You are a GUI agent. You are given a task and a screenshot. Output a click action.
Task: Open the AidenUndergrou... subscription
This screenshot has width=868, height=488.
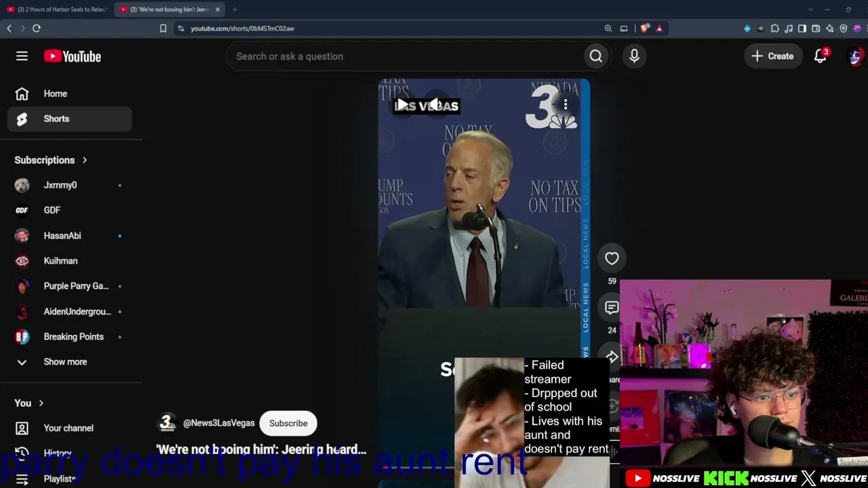[70, 312]
